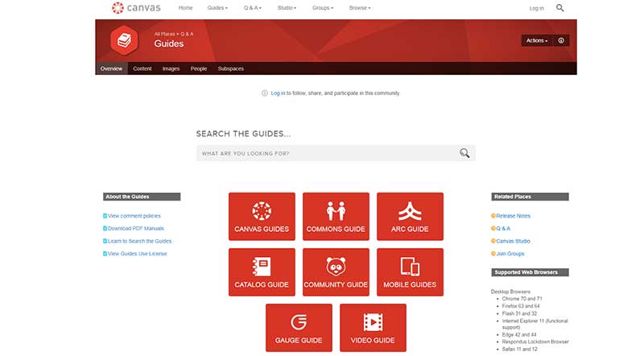The width and height of the screenshot is (644, 356).
Task: Open All Places breadcrumb link
Action: 165,34
